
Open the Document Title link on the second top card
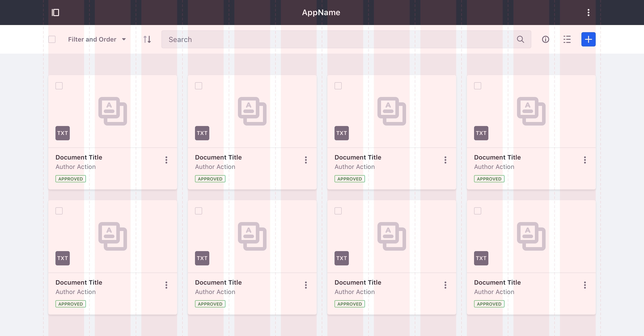coord(218,157)
